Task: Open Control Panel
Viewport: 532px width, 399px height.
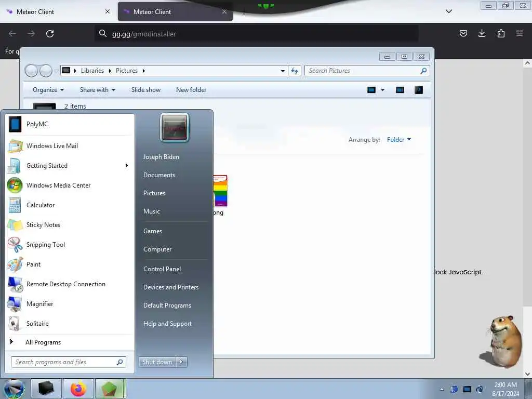Action: pyautogui.click(x=162, y=269)
